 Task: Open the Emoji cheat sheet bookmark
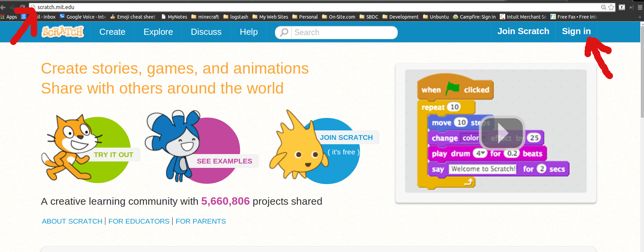point(133,17)
